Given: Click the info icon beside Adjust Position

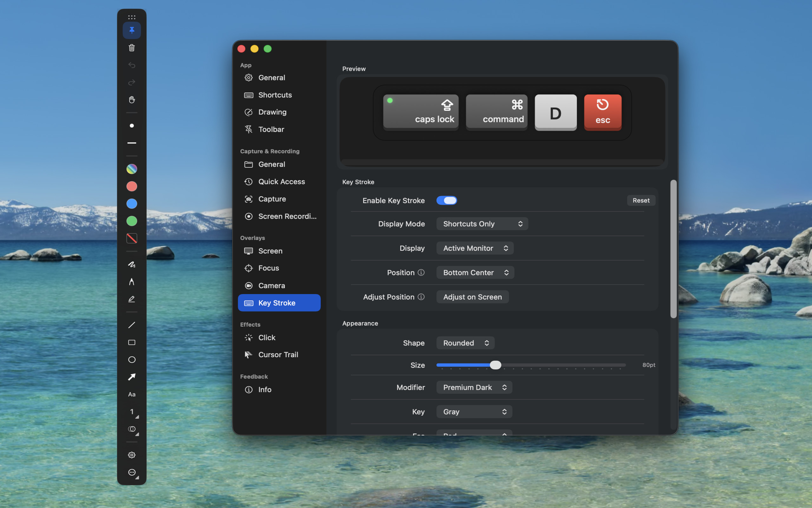Looking at the screenshot, I should pyautogui.click(x=421, y=297).
